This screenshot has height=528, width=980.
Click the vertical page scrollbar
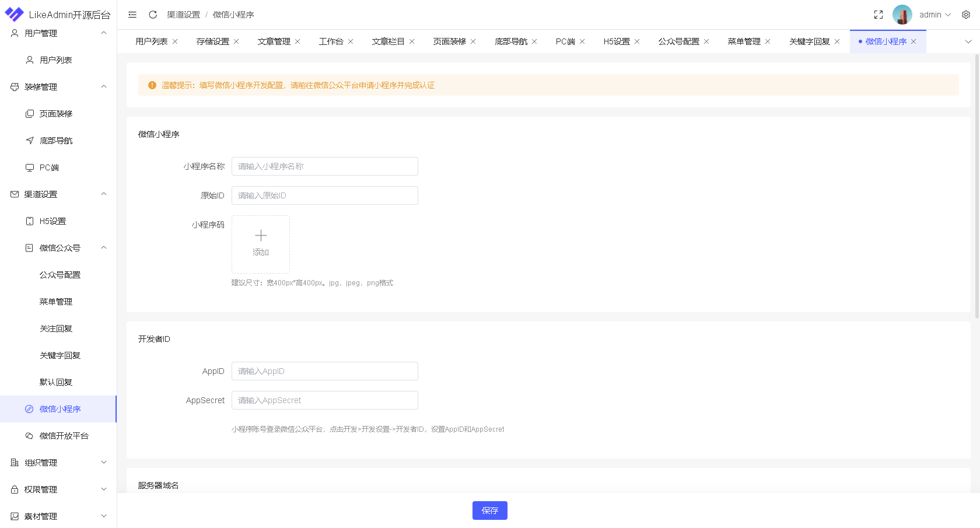click(977, 187)
